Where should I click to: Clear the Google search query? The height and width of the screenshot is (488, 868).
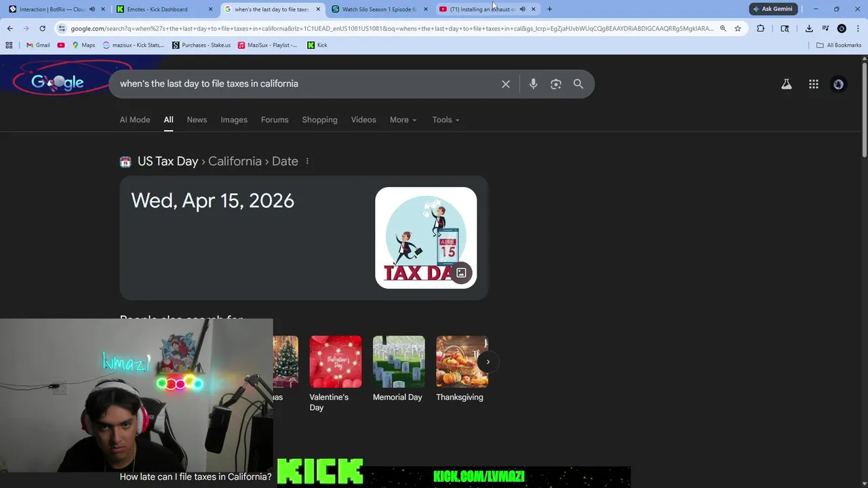click(506, 84)
